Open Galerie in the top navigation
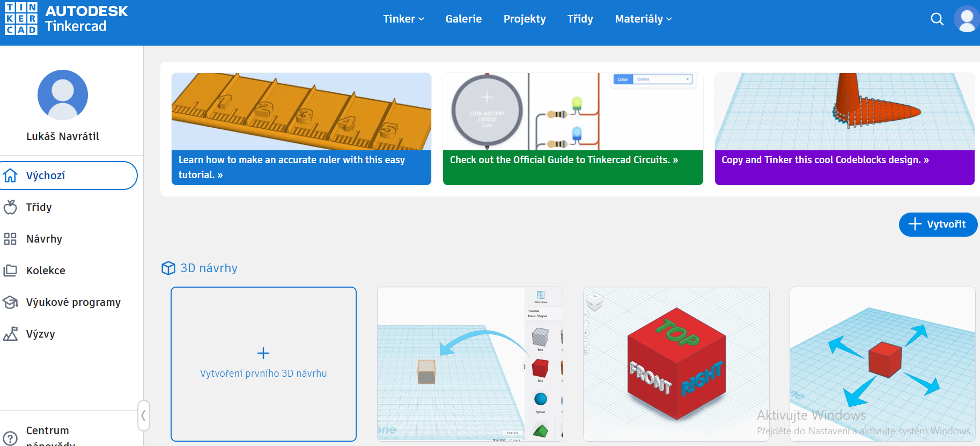Screen dimensions: 980x446 coord(463,19)
